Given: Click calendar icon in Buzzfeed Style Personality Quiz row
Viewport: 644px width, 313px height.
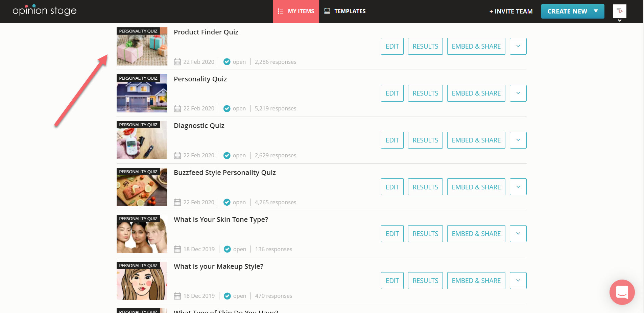Looking at the screenshot, I should [x=177, y=202].
